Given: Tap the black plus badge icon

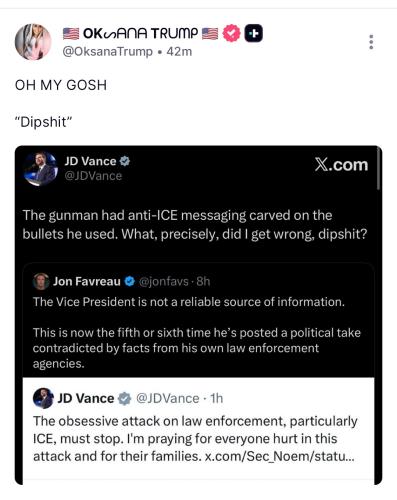Looking at the screenshot, I should coord(254,33).
